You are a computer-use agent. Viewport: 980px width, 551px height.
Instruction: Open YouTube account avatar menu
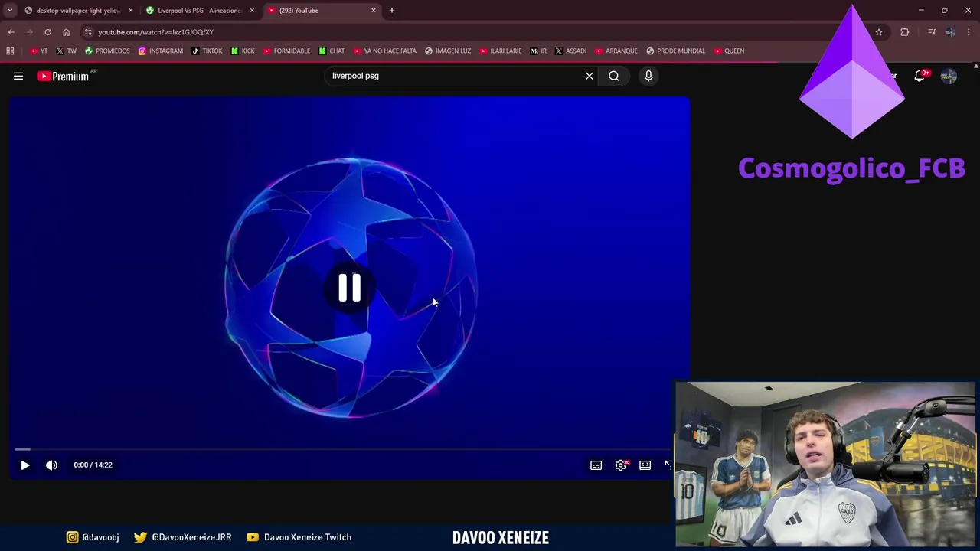(x=949, y=76)
